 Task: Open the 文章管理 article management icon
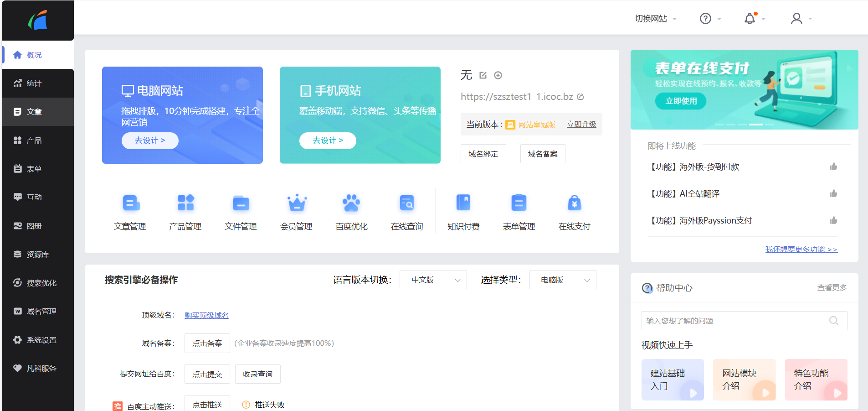point(130,203)
